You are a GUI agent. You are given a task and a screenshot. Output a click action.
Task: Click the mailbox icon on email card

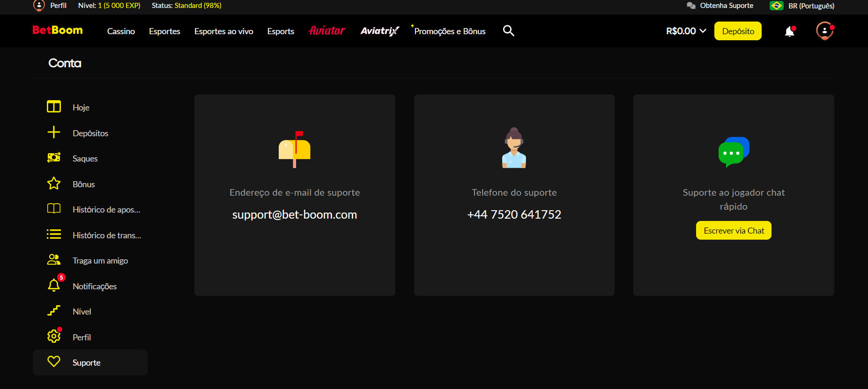pyautogui.click(x=295, y=149)
